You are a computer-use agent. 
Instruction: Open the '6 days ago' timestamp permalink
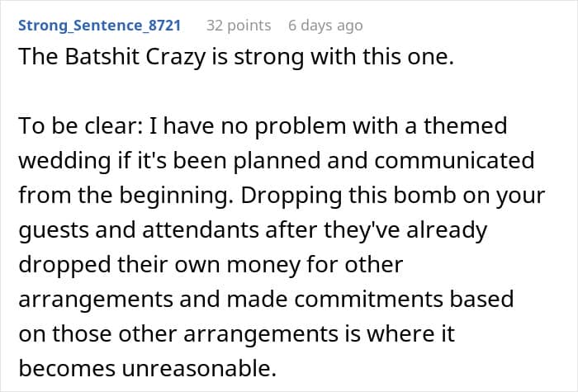pyautogui.click(x=325, y=26)
